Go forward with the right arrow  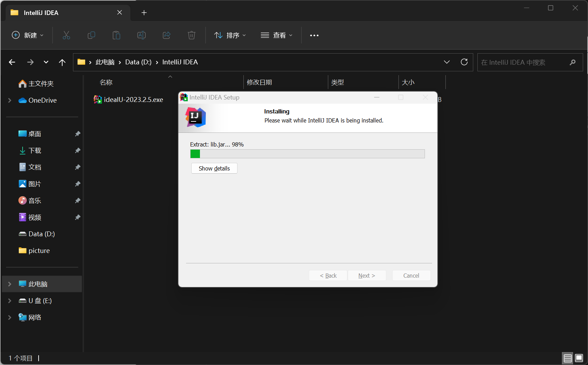click(x=30, y=62)
